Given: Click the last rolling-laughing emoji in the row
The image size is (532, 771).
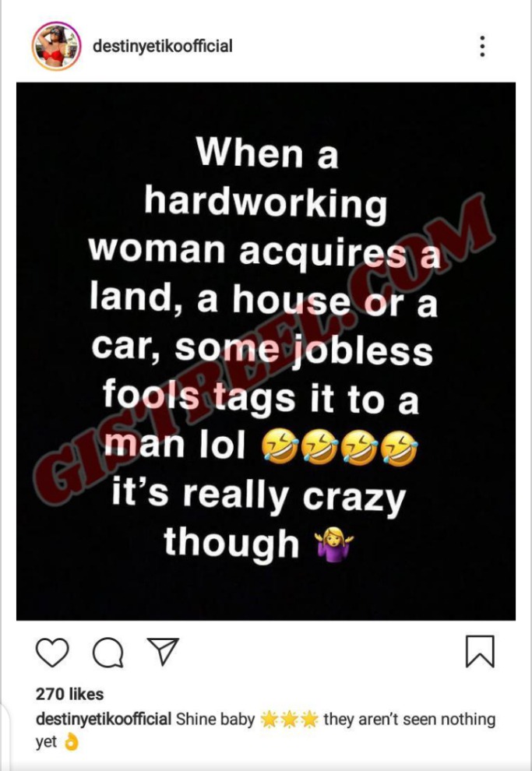Looking at the screenshot, I should (x=400, y=448).
